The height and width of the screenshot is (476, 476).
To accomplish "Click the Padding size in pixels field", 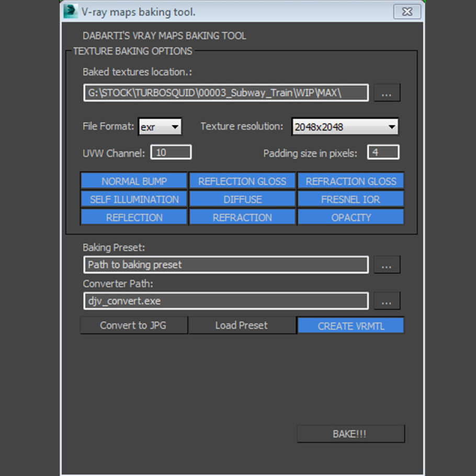I will (x=383, y=152).
